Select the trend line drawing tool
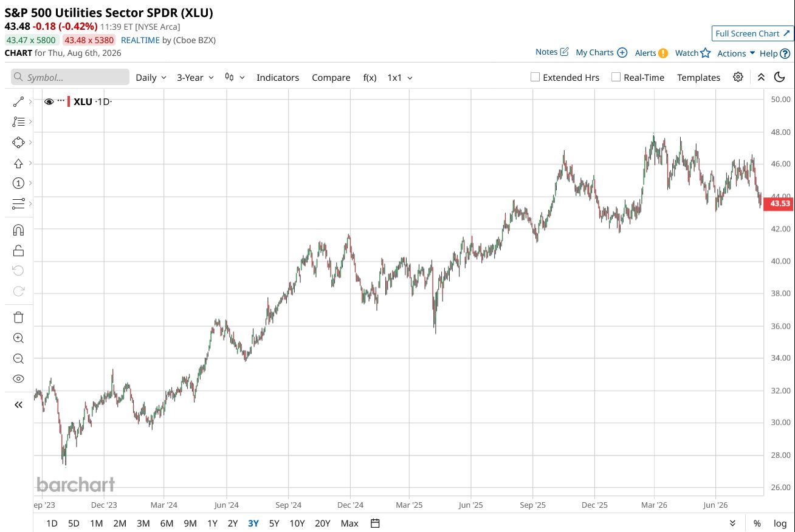 click(x=18, y=102)
